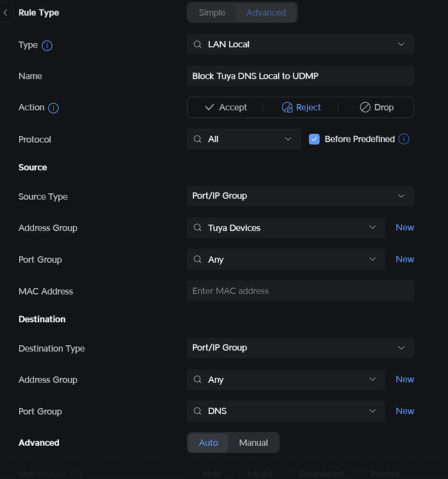Click the Accept checkmark icon
This screenshot has height=479, width=448.
tap(209, 107)
